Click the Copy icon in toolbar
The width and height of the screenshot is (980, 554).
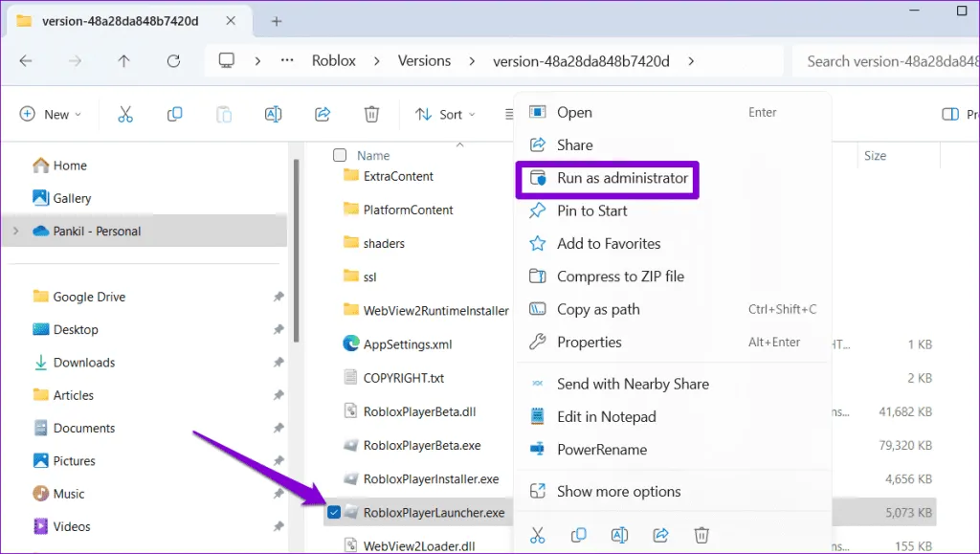point(175,115)
